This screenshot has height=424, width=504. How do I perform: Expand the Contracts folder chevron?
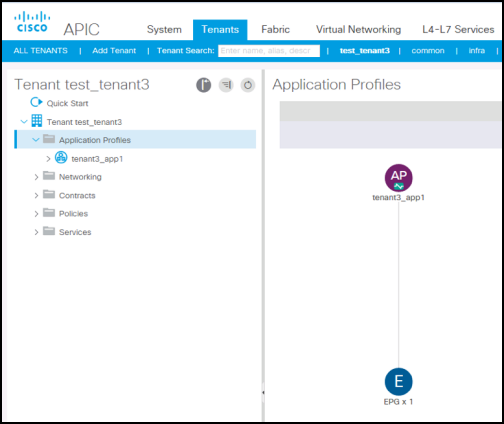tap(36, 195)
